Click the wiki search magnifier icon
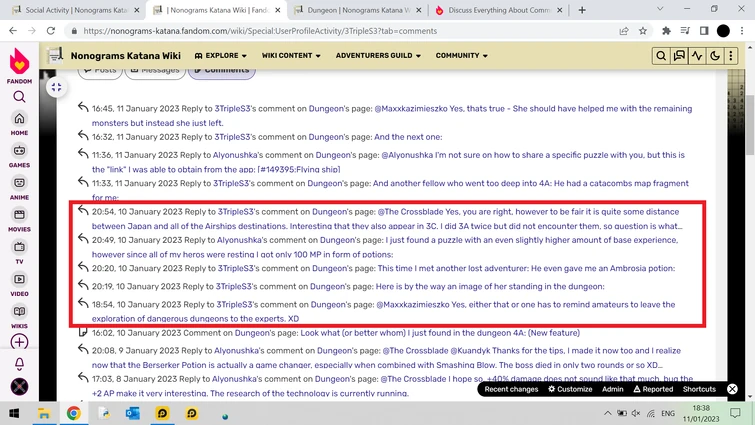The height and width of the screenshot is (425, 755). click(x=661, y=56)
